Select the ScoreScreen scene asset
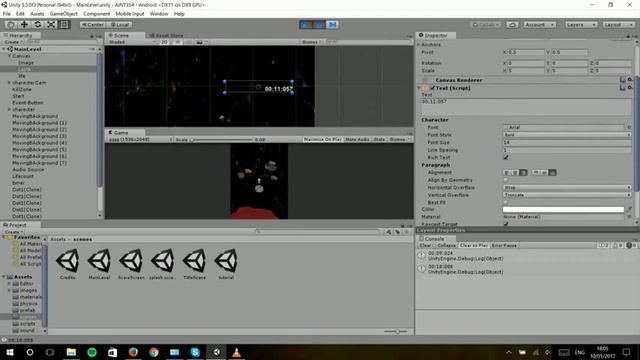Viewport: 640px width, 360px height. [131, 263]
